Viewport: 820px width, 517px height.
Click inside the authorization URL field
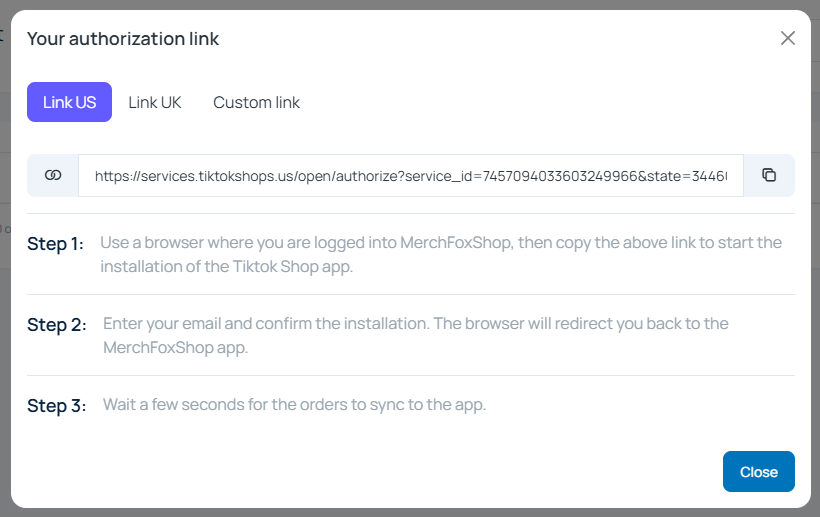coord(410,175)
